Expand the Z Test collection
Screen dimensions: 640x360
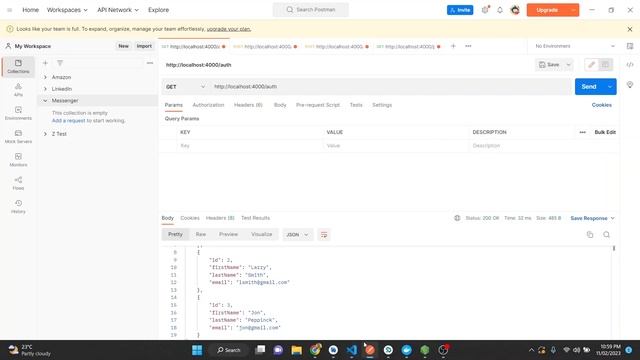tap(45, 134)
